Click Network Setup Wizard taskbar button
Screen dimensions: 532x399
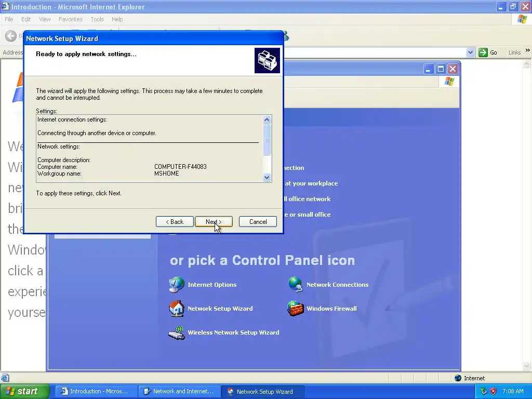coord(262,392)
